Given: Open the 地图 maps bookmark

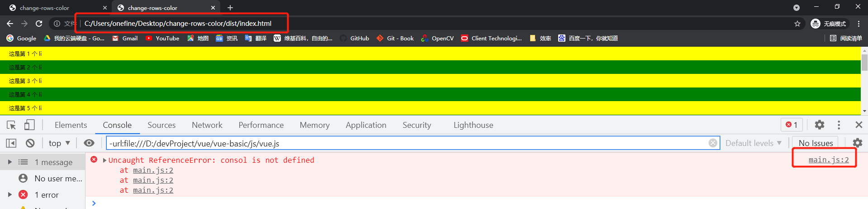Looking at the screenshot, I should pyautogui.click(x=198, y=39).
